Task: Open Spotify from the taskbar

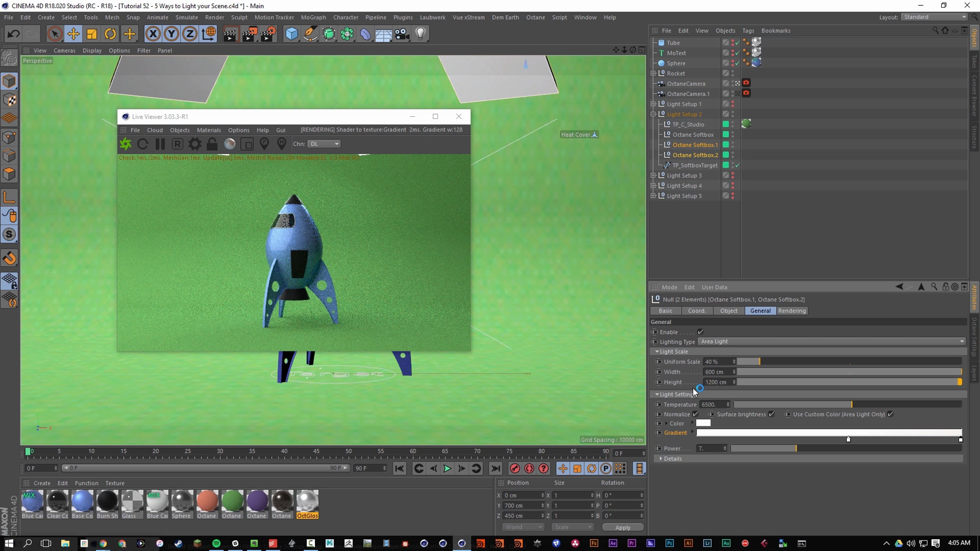Action: 216,543
